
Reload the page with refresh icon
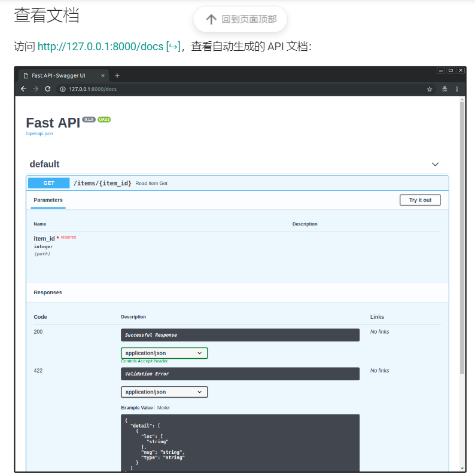pyautogui.click(x=48, y=89)
